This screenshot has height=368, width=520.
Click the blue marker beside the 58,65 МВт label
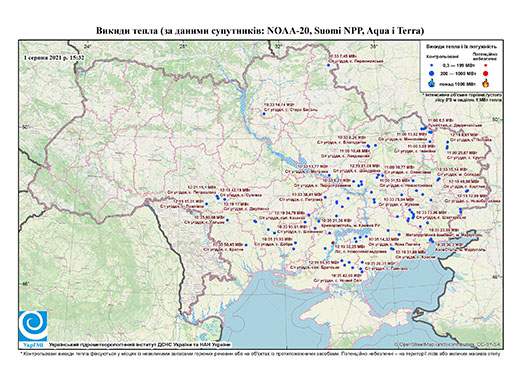click(246, 245)
